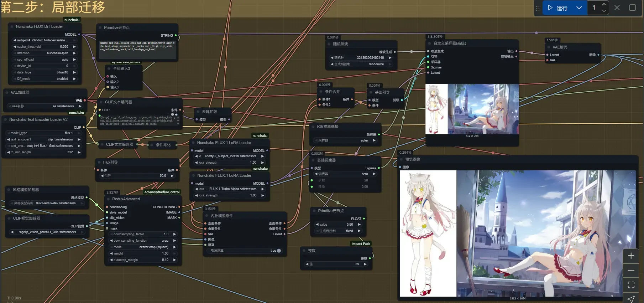Grab the run toolbar drag handle
The width and height of the screenshot is (644, 303).
[x=538, y=8]
